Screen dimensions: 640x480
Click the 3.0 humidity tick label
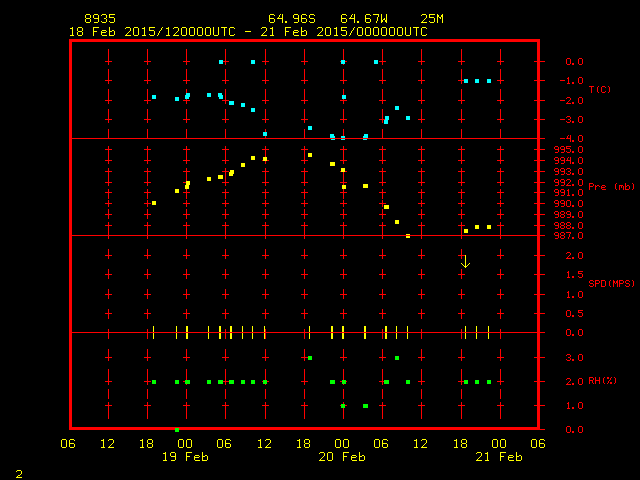pos(574,358)
